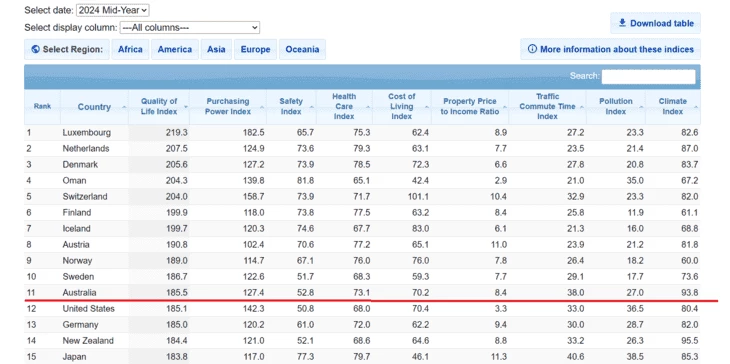Viewport: 730px width, 364px height.
Task: Click Netherlands' quality of life value 207.5
Action: tap(176, 148)
